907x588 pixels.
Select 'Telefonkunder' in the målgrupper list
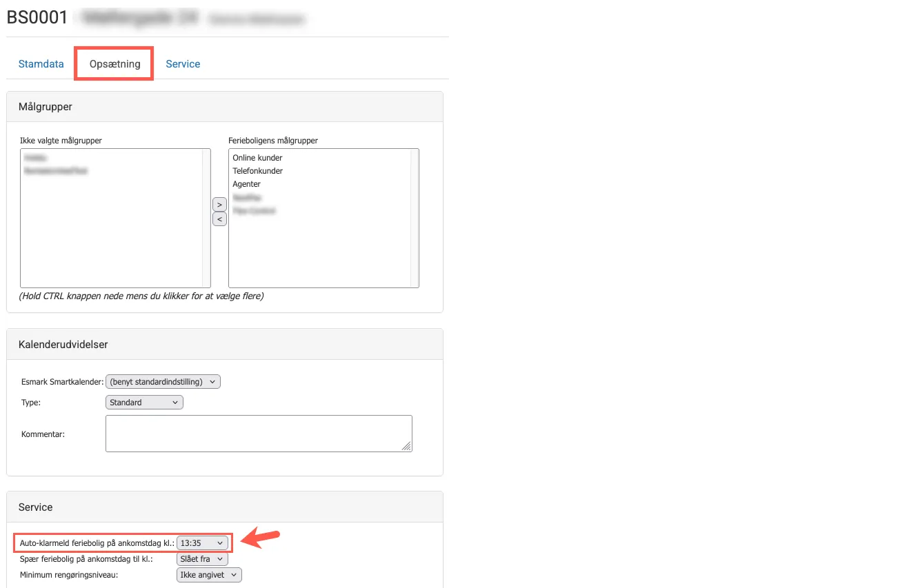coord(257,171)
